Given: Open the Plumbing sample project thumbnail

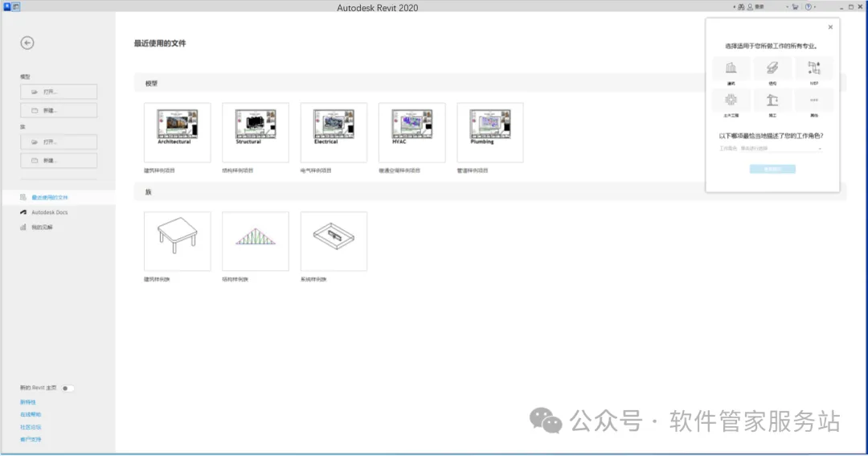Looking at the screenshot, I should pos(490,133).
